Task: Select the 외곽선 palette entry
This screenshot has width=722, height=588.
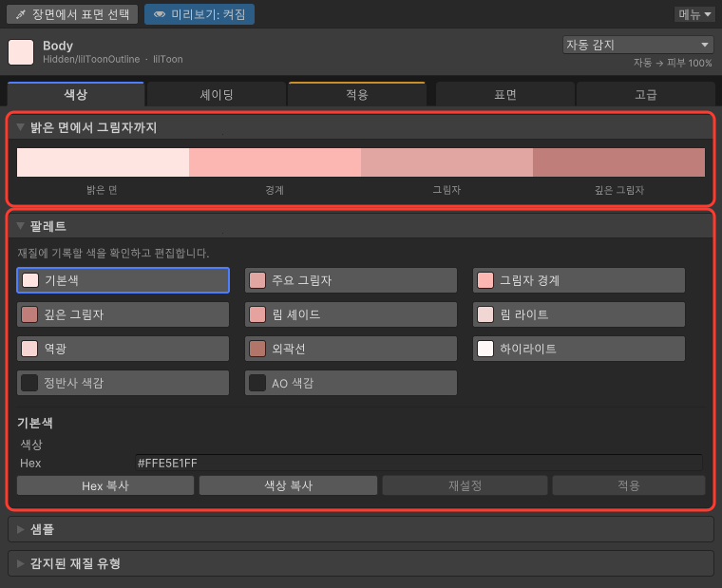Action: coord(351,349)
